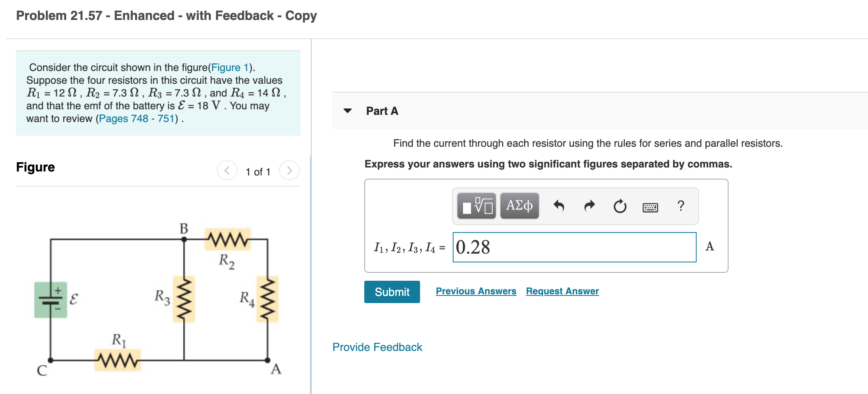Open the Provide Feedback link
This screenshot has width=868, height=394.
click(377, 347)
